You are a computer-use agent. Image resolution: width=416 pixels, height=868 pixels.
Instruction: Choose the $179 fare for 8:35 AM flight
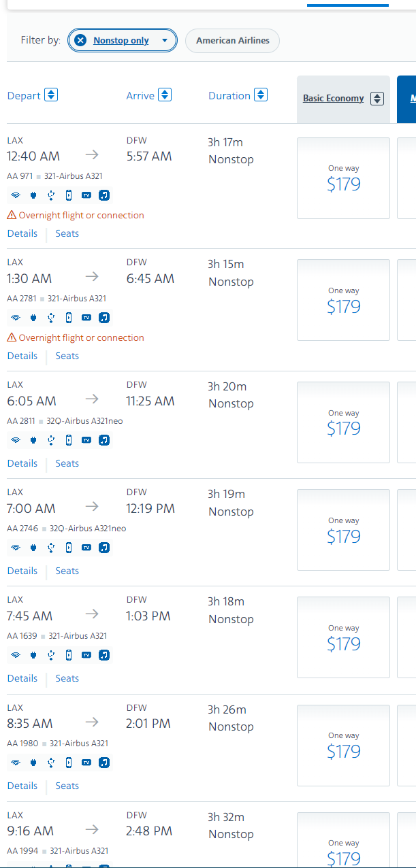tap(343, 746)
